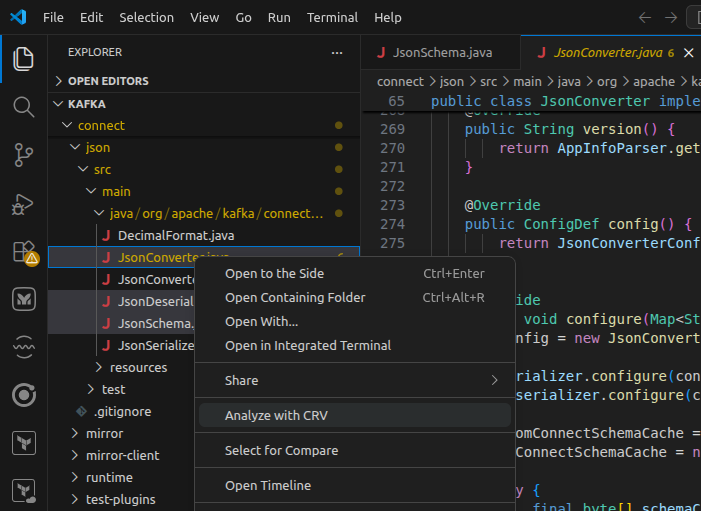
Task: Open the Extensions view with warning badge
Action: (24, 252)
